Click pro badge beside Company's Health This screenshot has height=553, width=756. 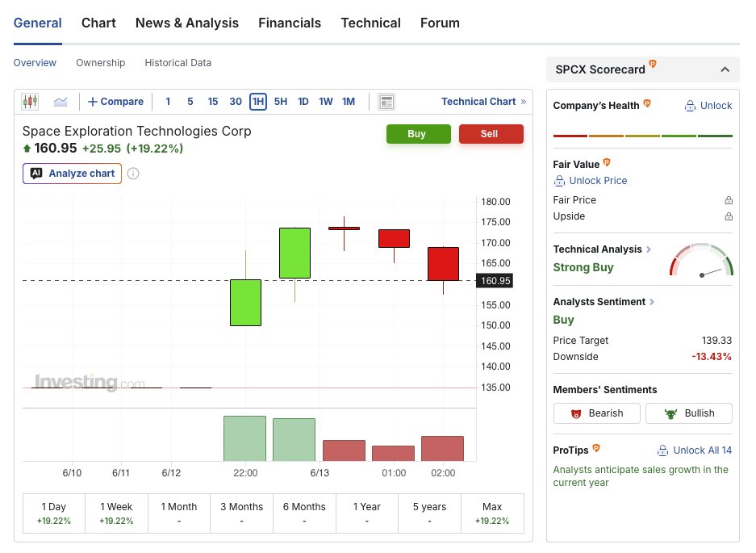[647, 103]
